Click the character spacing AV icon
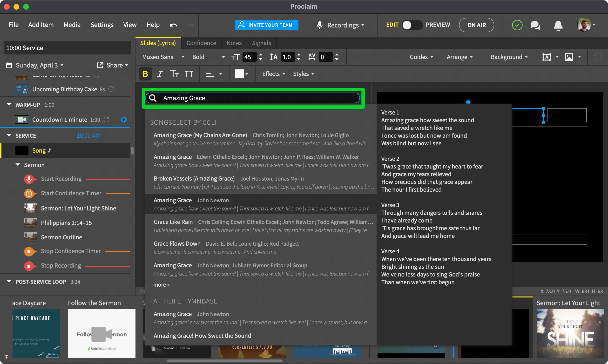The width and height of the screenshot is (608, 364). click(312, 57)
